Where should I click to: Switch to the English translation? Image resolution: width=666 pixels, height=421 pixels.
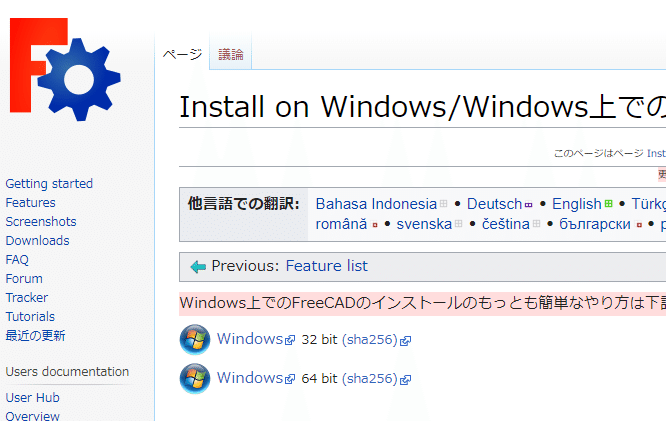pos(577,204)
